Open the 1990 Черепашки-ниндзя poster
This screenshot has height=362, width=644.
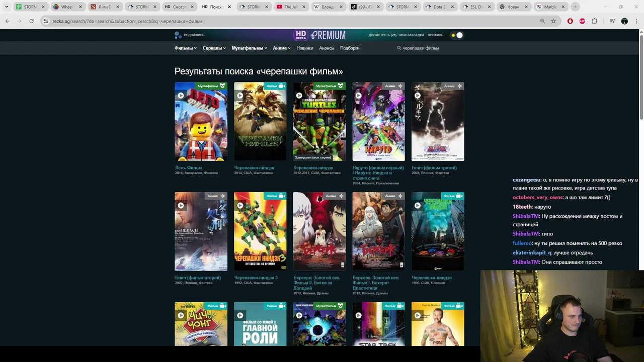438,231
